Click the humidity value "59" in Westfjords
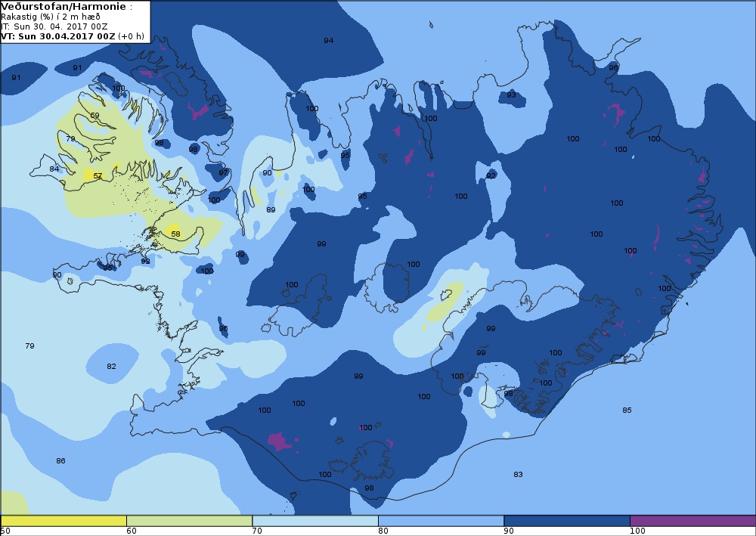756x536 pixels. point(95,116)
